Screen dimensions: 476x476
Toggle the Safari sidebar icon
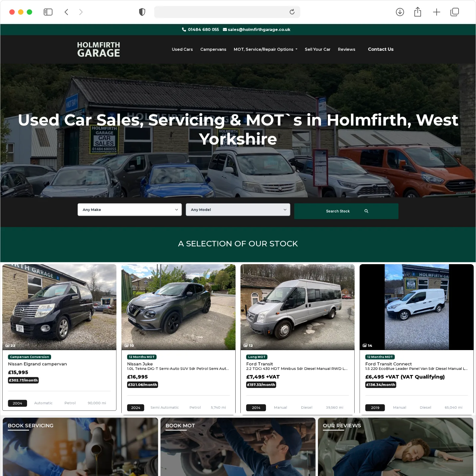(x=48, y=12)
